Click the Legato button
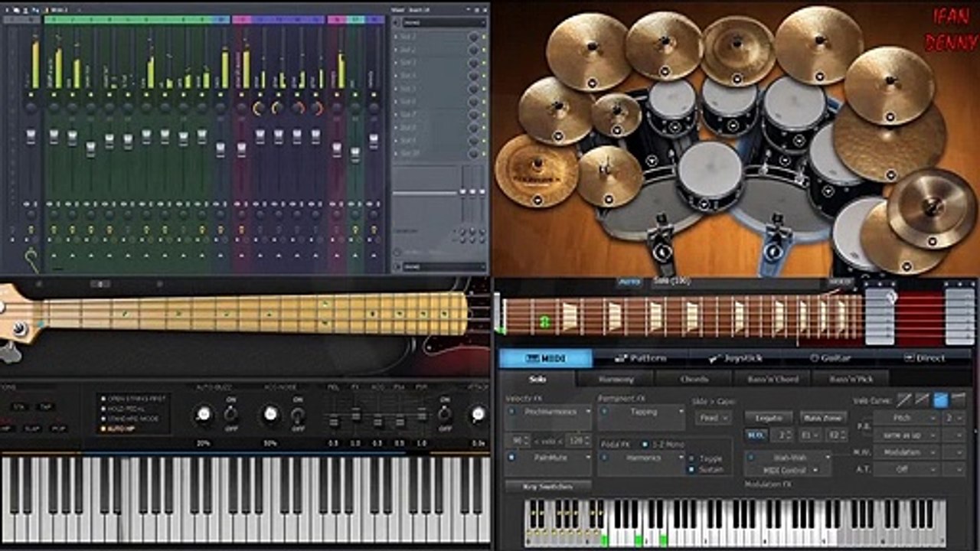This screenshot has width=980, height=551. [768, 418]
